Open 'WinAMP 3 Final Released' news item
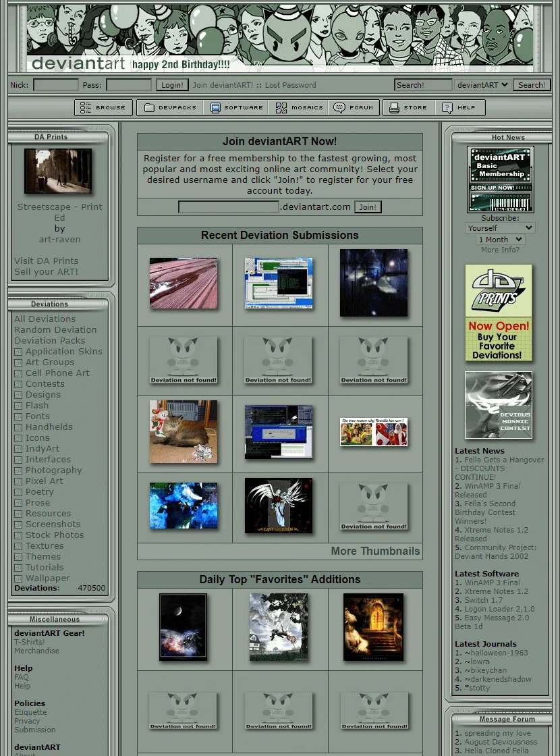Viewport: 560px width, 756px height. 487,490
